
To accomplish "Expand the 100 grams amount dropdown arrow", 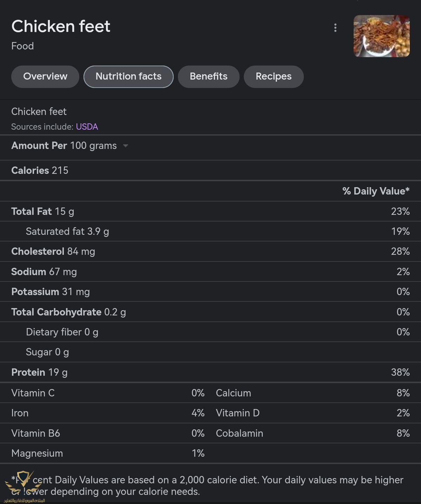I will click(x=126, y=146).
